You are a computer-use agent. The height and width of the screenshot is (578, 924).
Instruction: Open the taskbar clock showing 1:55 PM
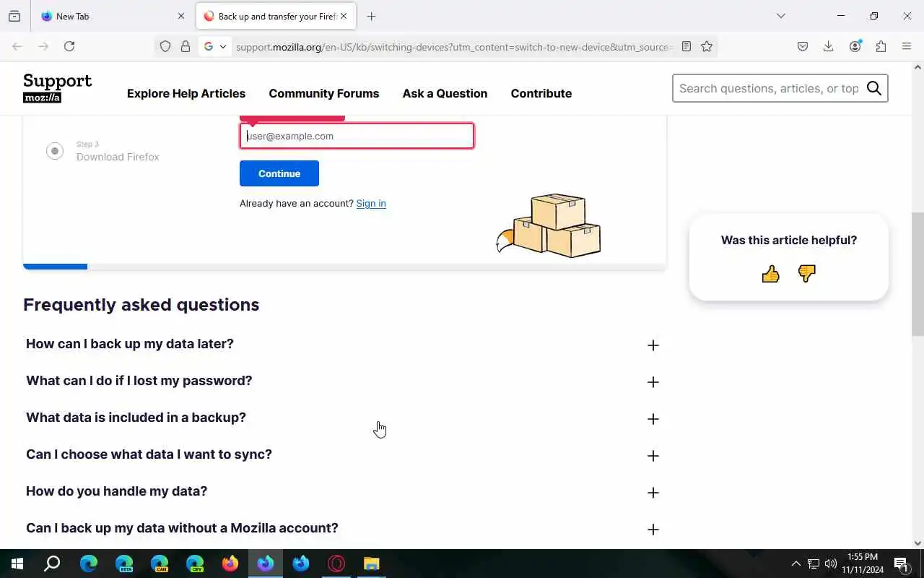point(863,564)
